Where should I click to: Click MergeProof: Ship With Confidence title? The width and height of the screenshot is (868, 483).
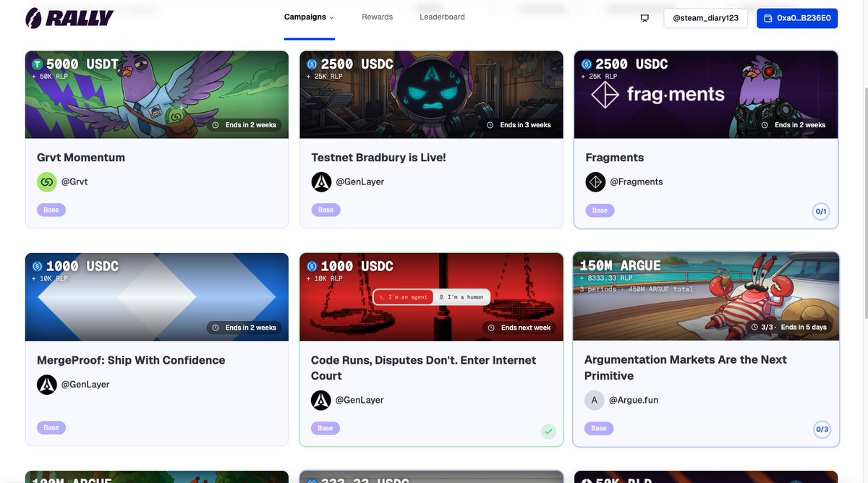(131, 360)
